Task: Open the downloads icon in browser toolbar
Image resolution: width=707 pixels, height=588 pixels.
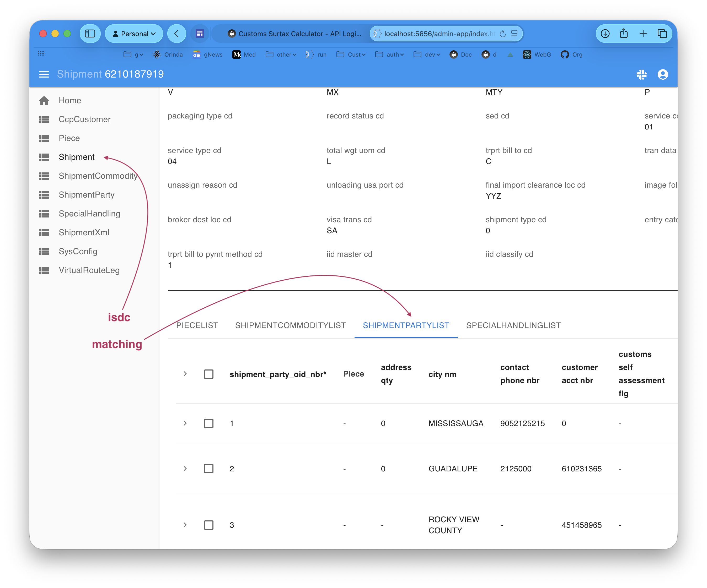Action: pos(605,34)
